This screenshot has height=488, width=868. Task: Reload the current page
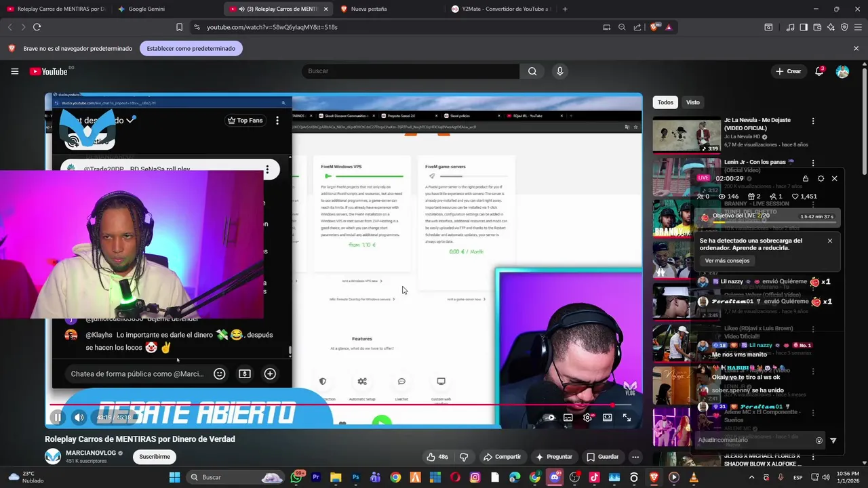pyautogui.click(x=37, y=27)
